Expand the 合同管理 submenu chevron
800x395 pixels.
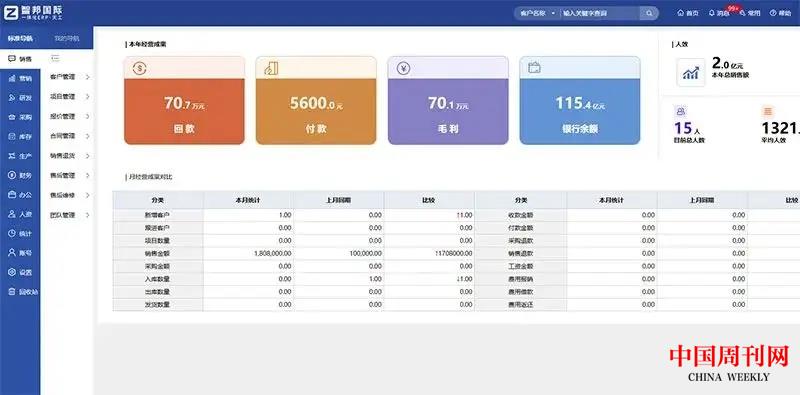click(88, 136)
